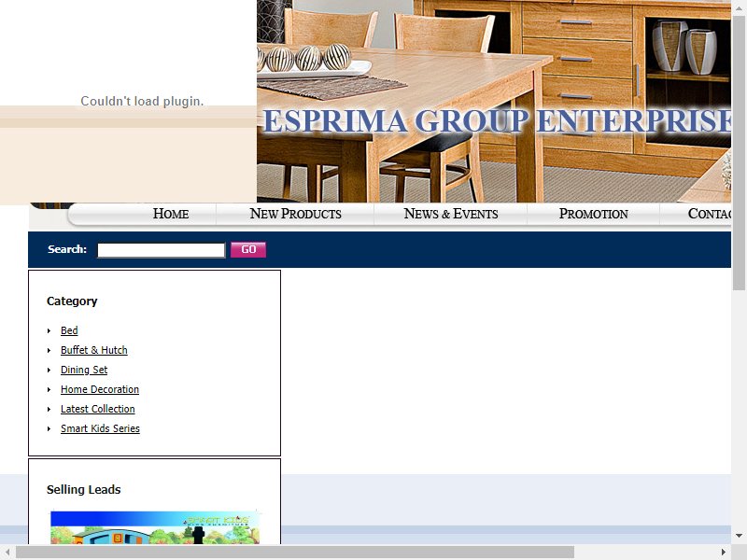Browse the Dining Set category
This screenshot has width=747, height=560.
pyautogui.click(x=84, y=370)
